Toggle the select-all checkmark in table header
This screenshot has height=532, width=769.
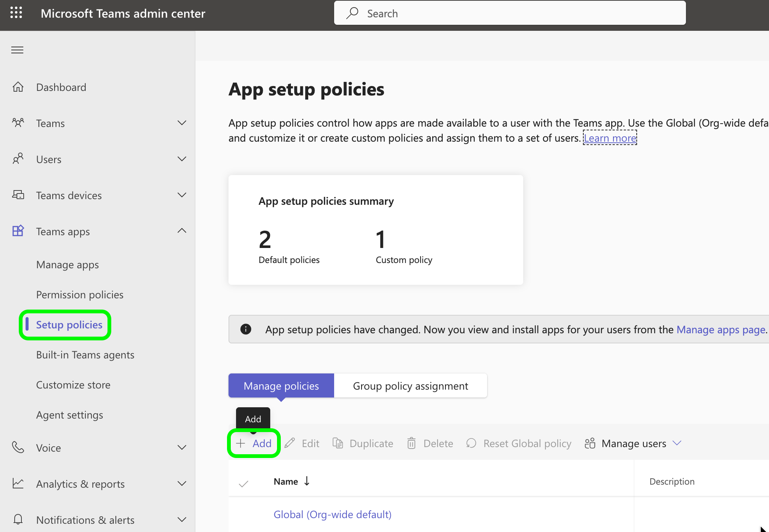click(x=244, y=483)
